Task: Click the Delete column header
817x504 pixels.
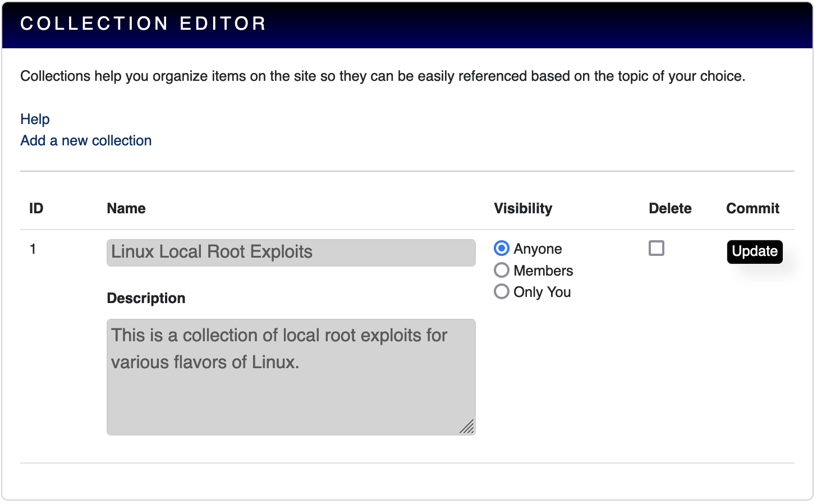Action: click(670, 208)
